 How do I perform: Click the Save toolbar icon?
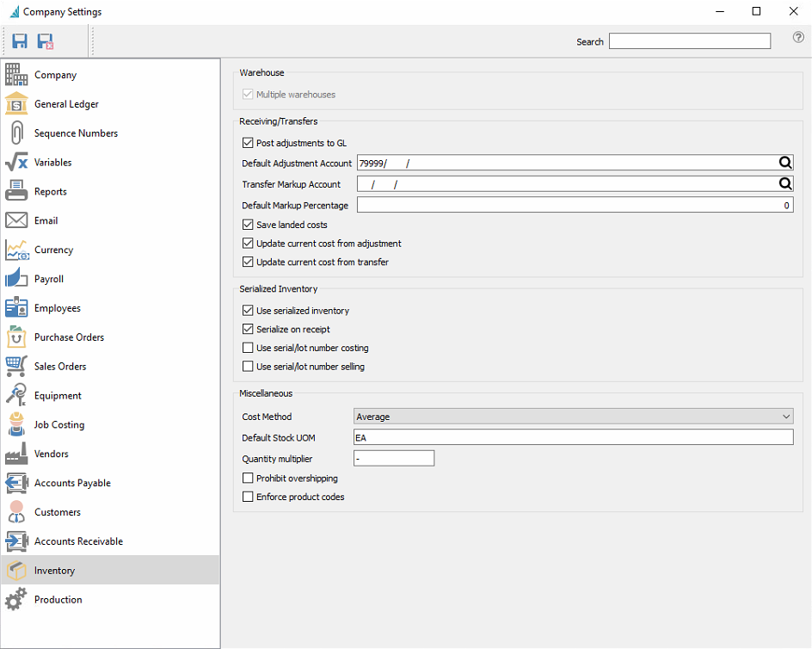[x=20, y=41]
